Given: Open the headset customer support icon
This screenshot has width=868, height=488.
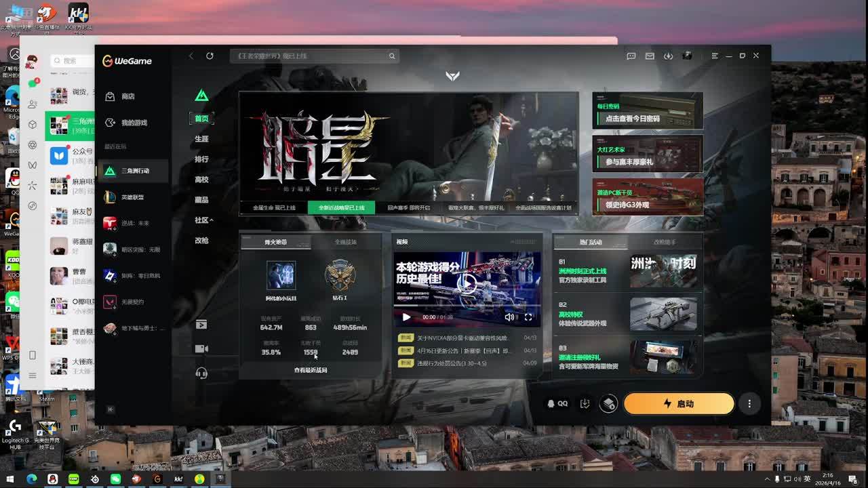Looking at the screenshot, I should point(201,373).
